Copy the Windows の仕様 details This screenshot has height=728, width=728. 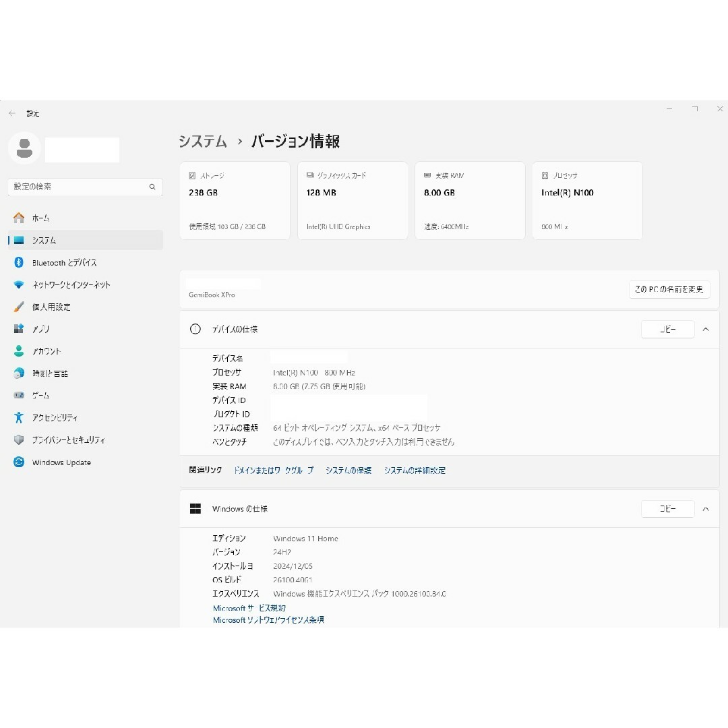tap(667, 509)
